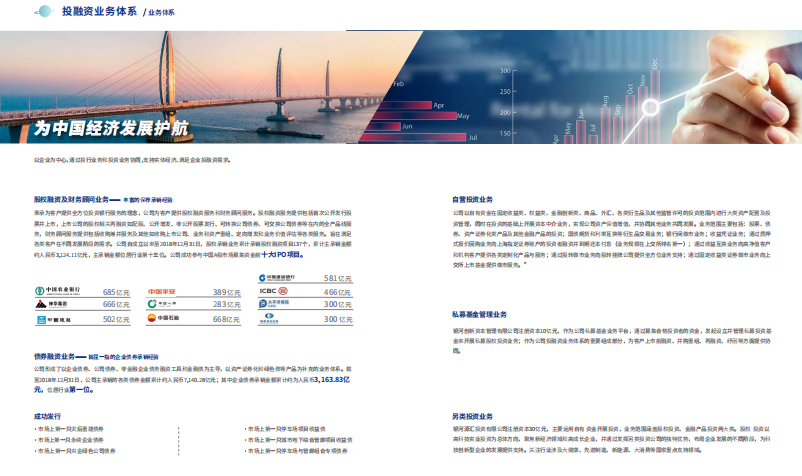Click the Agricultural Bank of China logo
This screenshot has height=476, width=802.
tap(57, 291)
